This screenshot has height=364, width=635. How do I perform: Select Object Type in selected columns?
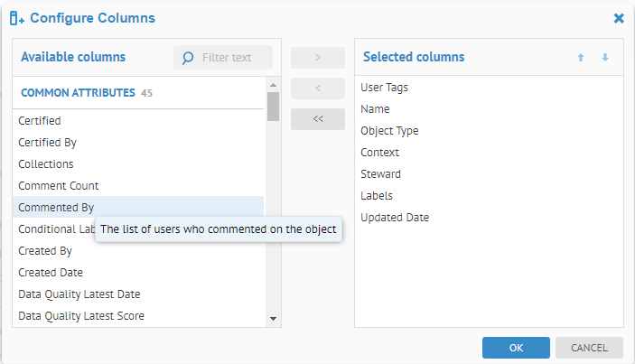[389, 131]
